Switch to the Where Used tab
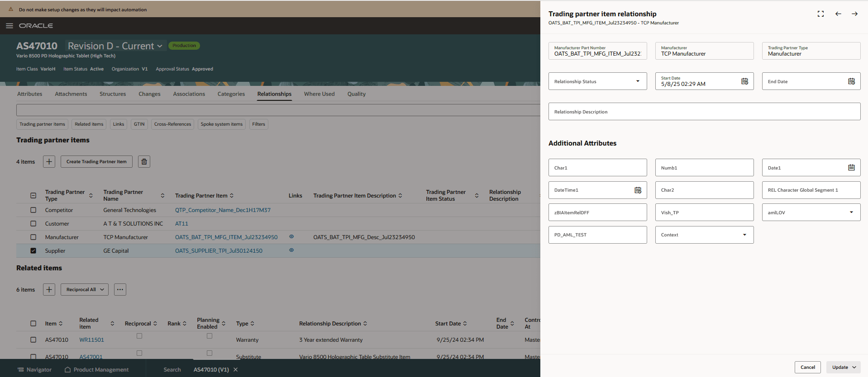Viewport: 868px width, 377px height. click(320, 94)
